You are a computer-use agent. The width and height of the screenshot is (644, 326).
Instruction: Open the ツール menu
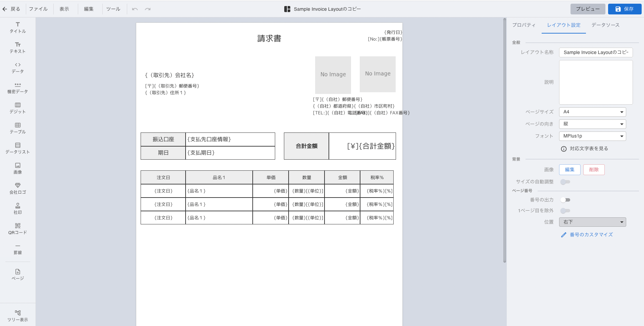[113, 9]
